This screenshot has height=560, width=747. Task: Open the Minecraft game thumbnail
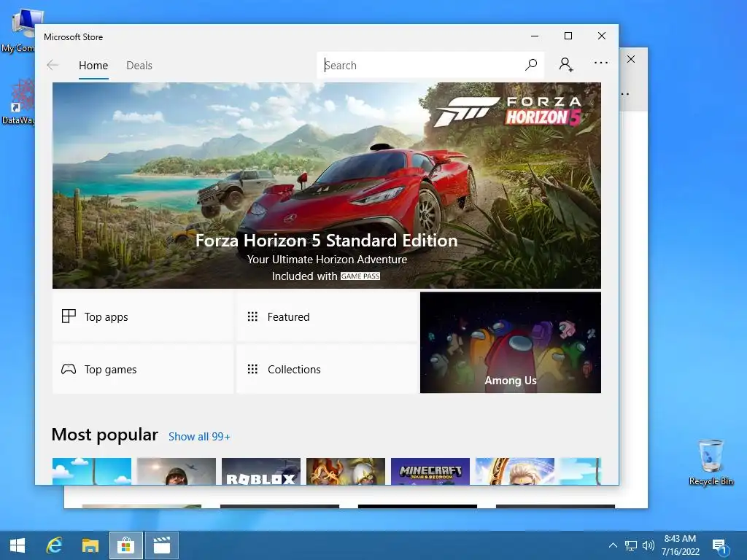pyautogui.click(x=430, y=472)
